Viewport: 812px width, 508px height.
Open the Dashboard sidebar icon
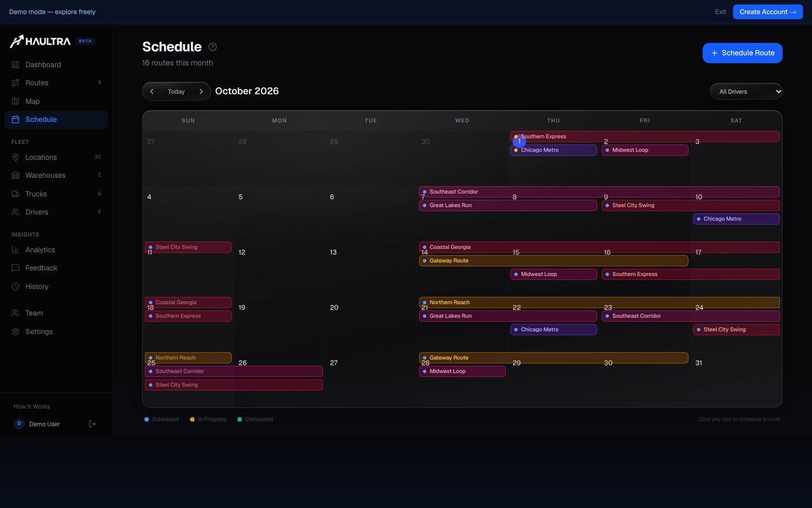coord(16,64)
